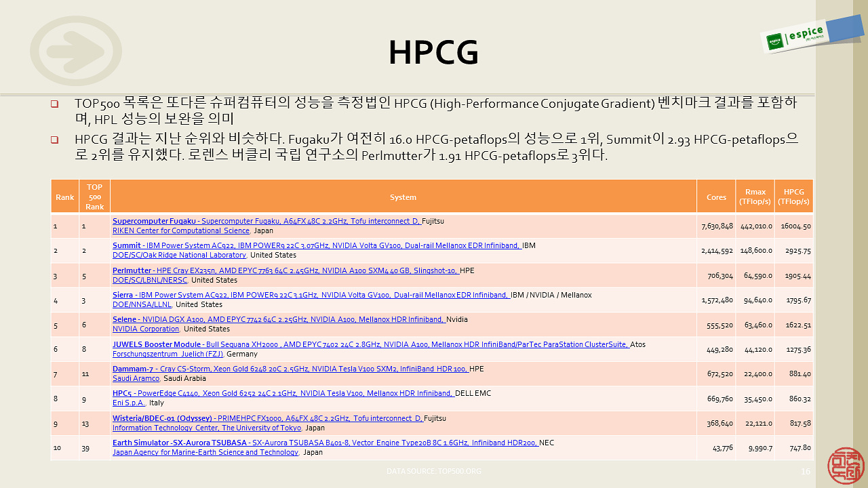The image size is (868, 488).
Task: Select the 1622.51 HPCG value
Action: 798,324
